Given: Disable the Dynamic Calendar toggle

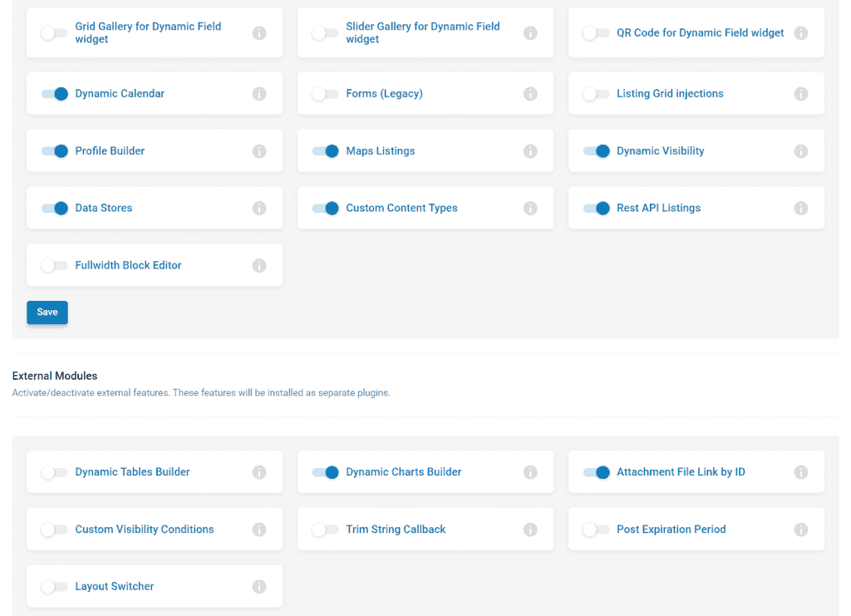Looking at the screenshot, I should click(x=55, y=94).
